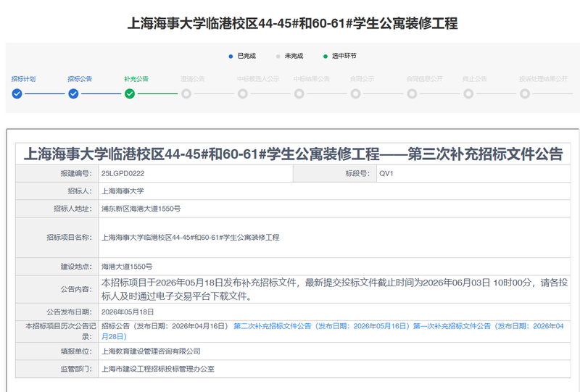This screenshot has height=392, width=580.
Task: Select the 补充公告 step label
Action: (136, 79)
